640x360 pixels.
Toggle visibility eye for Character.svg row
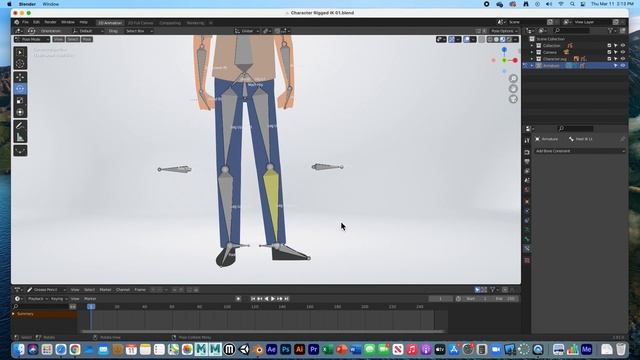[622, 59]
